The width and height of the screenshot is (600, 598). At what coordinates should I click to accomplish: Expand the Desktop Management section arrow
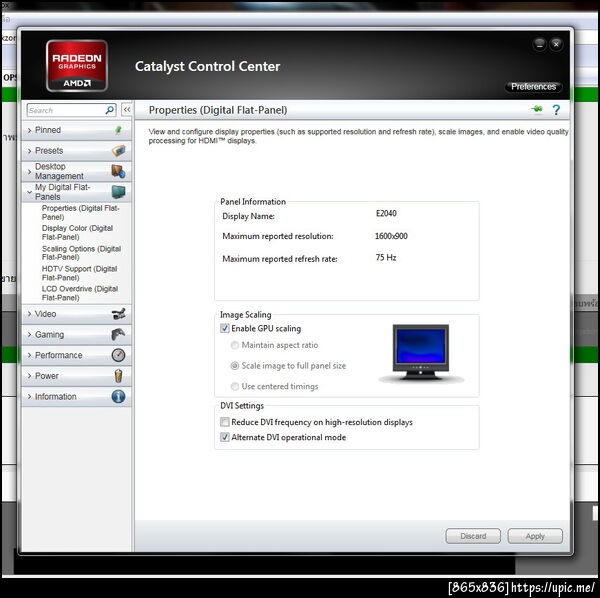pyautogui.click(x=29, y=171)
